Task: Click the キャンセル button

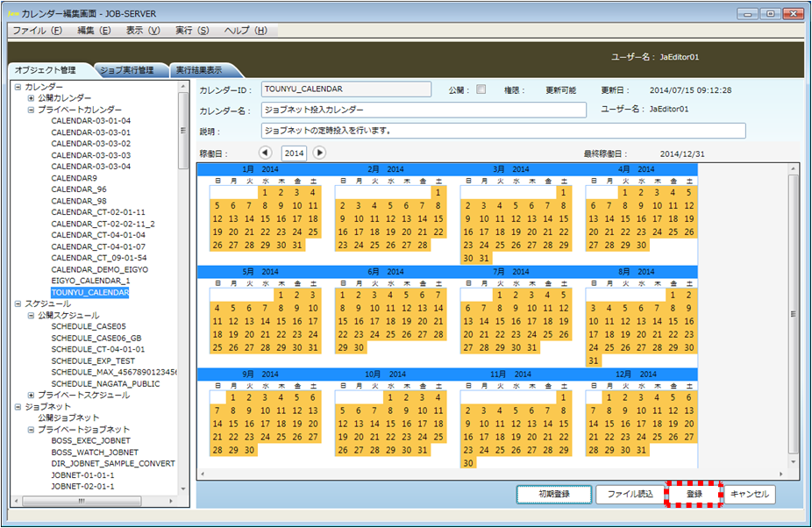Action: click(750, 495)
